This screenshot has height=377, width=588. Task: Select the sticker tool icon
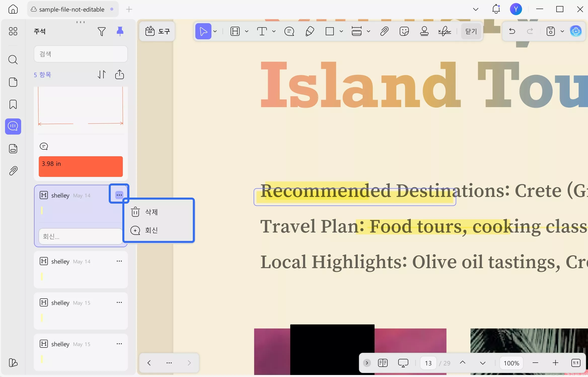[404, 31]
